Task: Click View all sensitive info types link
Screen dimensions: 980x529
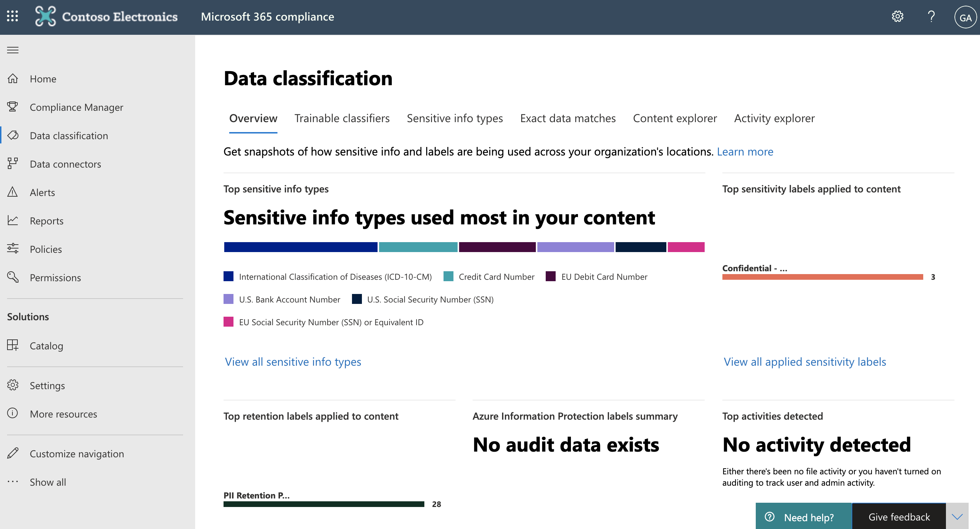Action: coord(293,361)
